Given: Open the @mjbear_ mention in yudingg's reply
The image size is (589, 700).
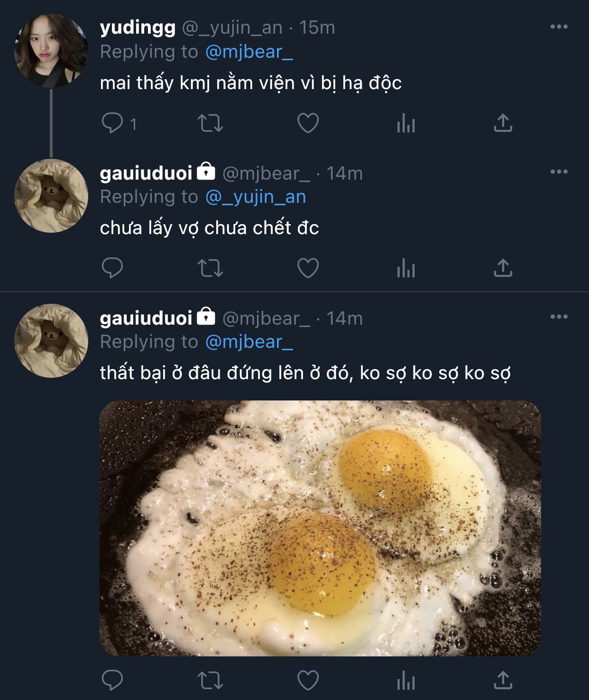Looking at the screenshot, I should point(249,52).
